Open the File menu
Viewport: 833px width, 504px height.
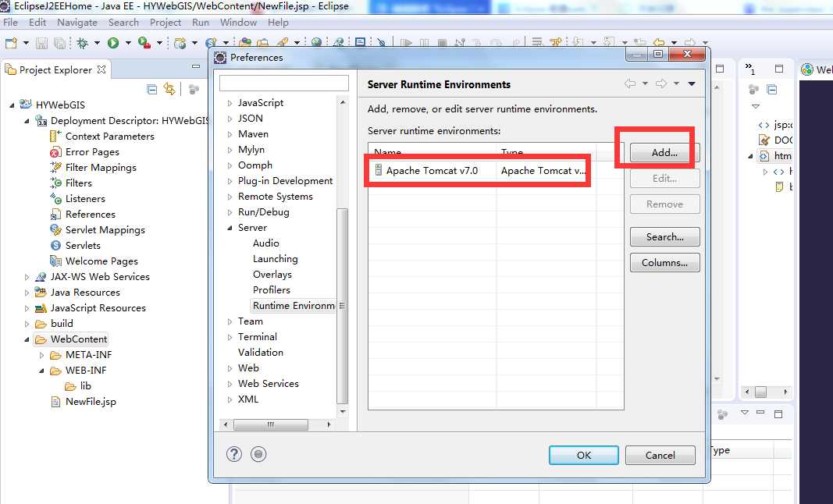click(11, 23)
